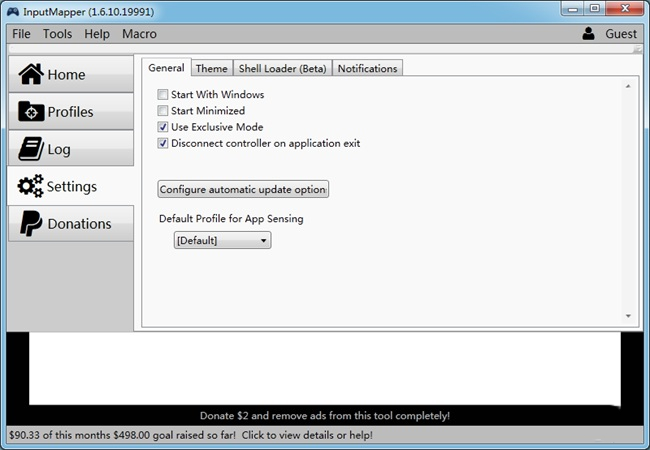
Task: Switch to the Shell Loader (Beta) tab
Action: click(283, 68)
